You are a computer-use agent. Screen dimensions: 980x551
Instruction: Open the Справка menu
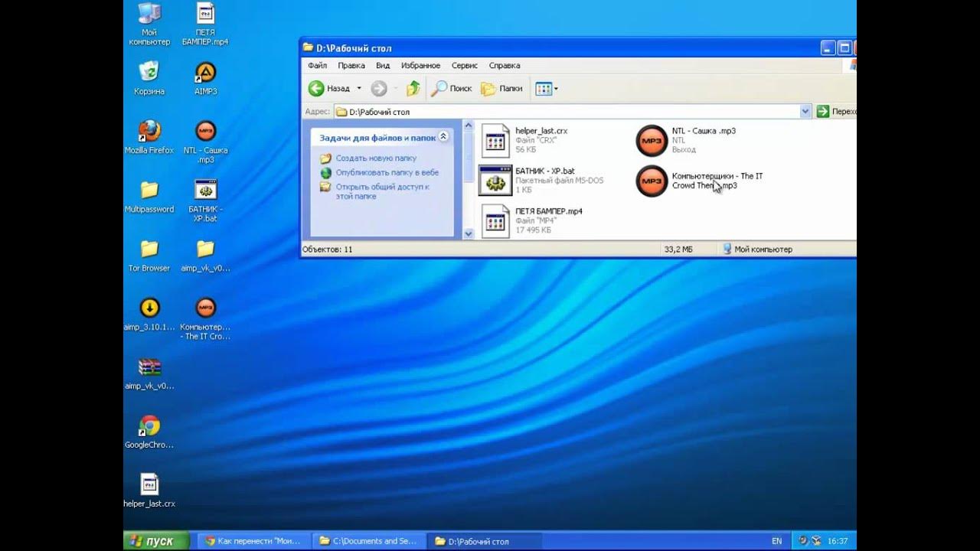[505, 66]
